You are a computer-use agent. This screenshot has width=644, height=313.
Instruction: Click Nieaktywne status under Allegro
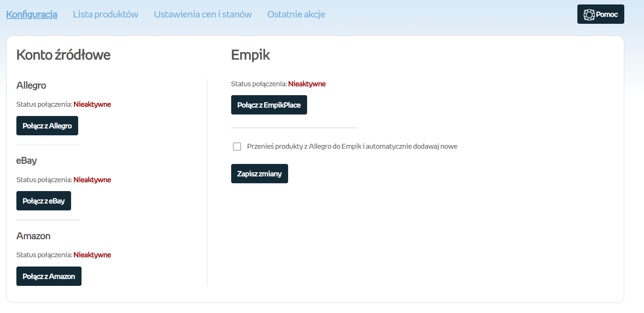(92, 104)
